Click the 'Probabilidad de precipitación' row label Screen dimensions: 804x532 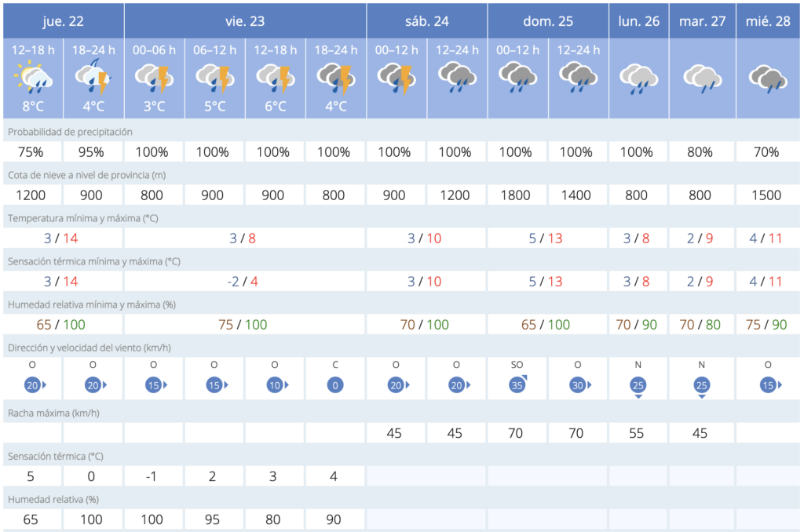pos(70,132)
